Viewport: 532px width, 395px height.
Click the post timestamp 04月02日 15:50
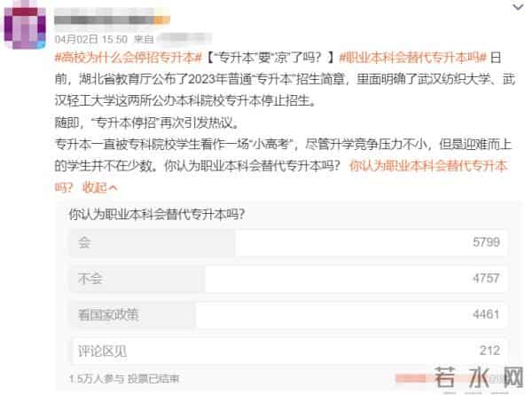point(91,39)
